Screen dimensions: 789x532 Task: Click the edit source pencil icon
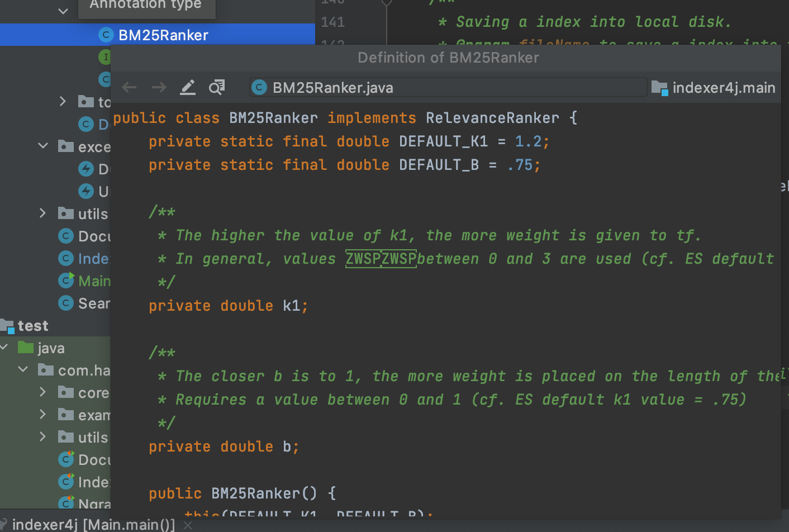click(x=188, y=87)
